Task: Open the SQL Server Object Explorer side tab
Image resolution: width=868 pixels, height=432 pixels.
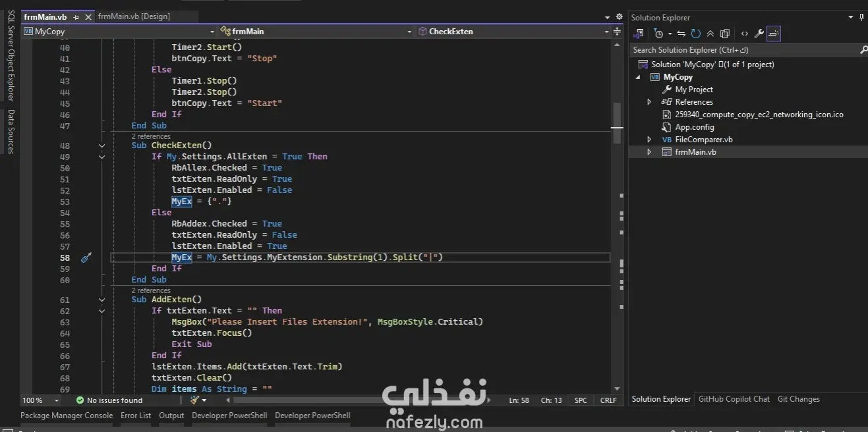Action: click(x=11, y=55)
